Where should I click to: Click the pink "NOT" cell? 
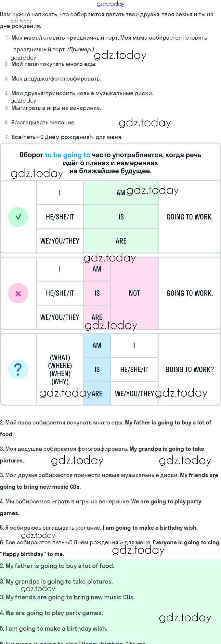tap(134, 293)
